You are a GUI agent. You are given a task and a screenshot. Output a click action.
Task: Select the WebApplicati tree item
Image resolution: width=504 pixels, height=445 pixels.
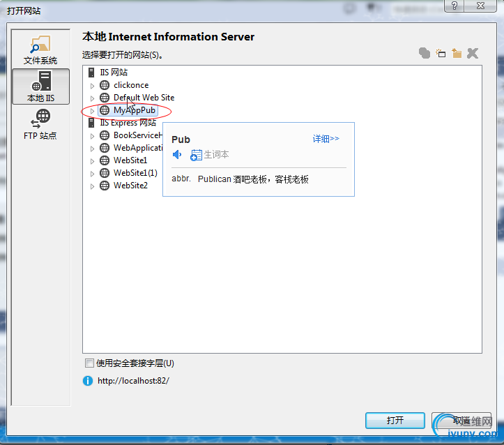click(x=138, y=148)
